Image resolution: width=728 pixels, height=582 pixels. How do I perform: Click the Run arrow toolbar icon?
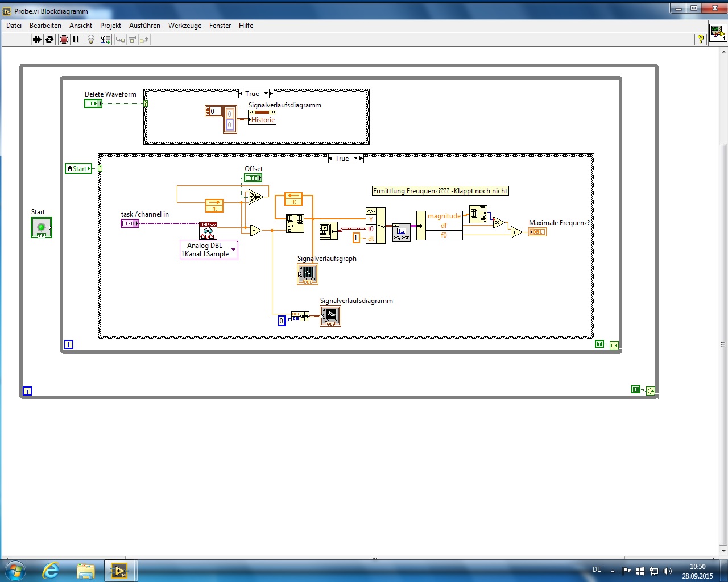37,39
